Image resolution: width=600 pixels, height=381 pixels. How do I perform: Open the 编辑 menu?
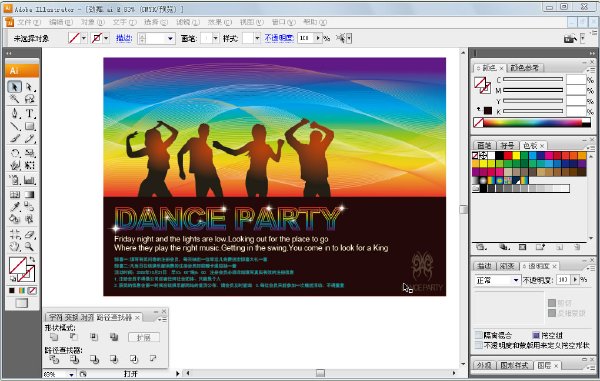60,22
